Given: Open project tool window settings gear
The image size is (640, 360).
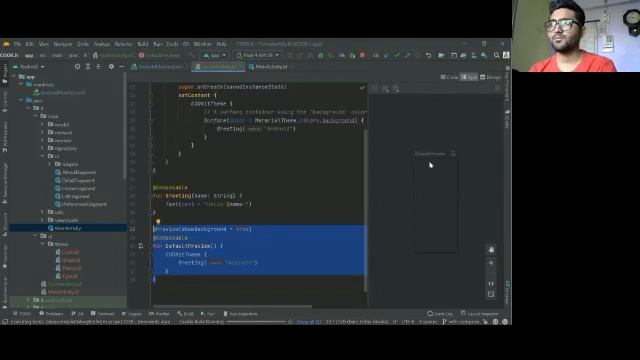Looking at the screenshot, I should point(111,67).
